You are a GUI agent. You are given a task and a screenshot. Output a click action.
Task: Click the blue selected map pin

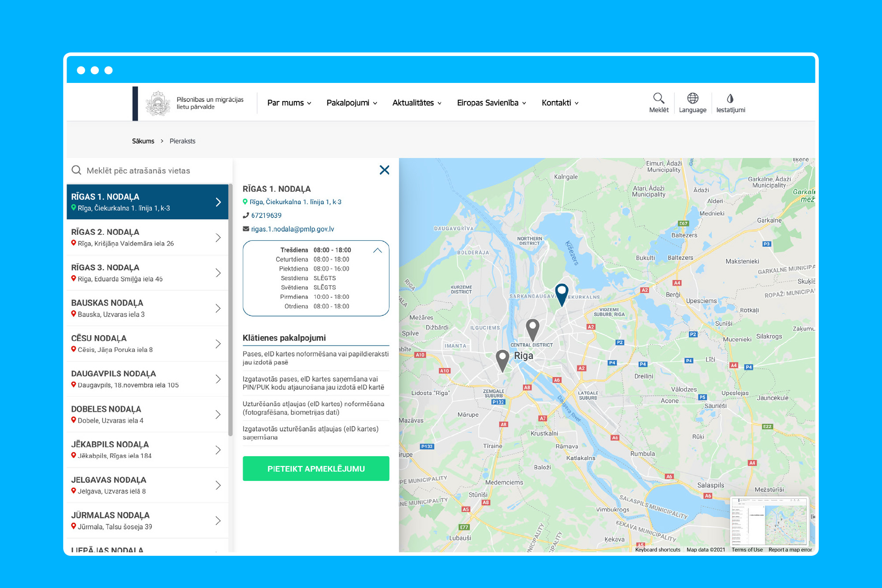coord(561,293)
